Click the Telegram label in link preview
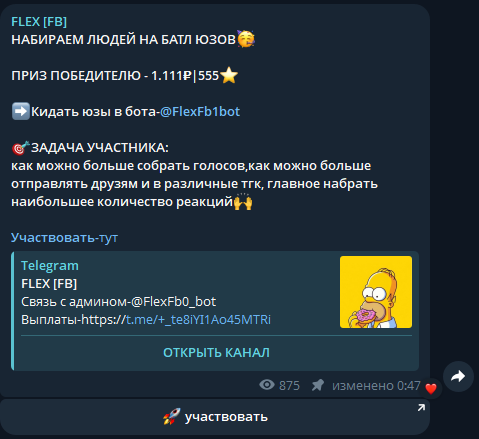 50,266
